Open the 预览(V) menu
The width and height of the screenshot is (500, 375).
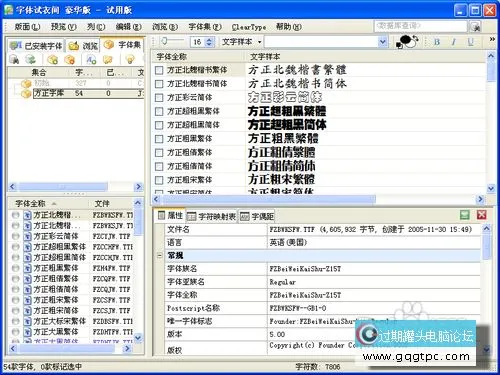point(63,27)
